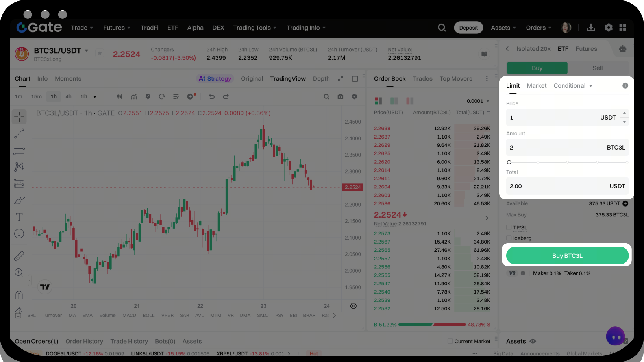Expand the Conditional order type dropdown
The height and width of the screenshot is (362, 644).
click(x=573, y=86)
